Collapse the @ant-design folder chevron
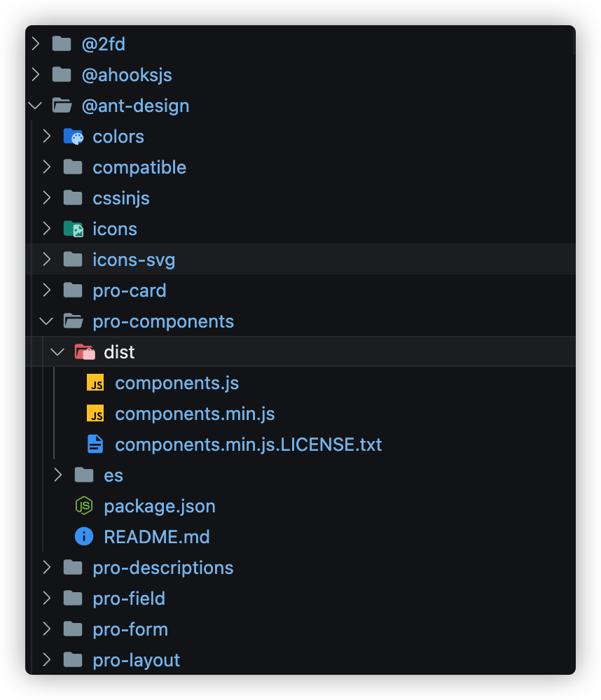The height and width of the screenshot is (700, 601). (35, 106)
